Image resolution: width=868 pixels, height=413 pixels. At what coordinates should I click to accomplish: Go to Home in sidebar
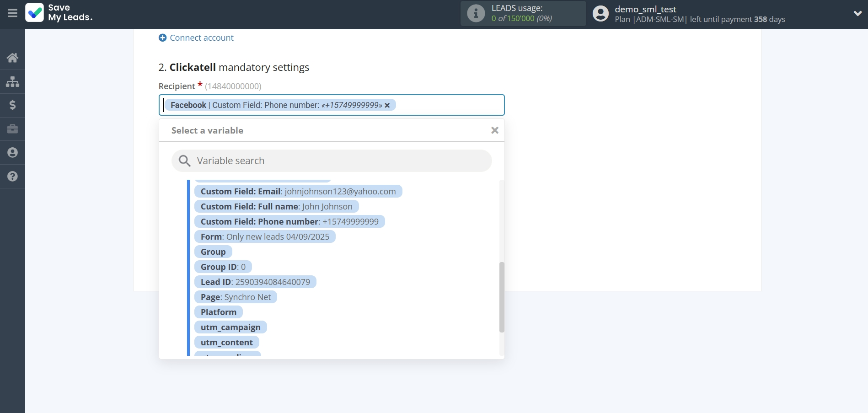coord(12,58)
